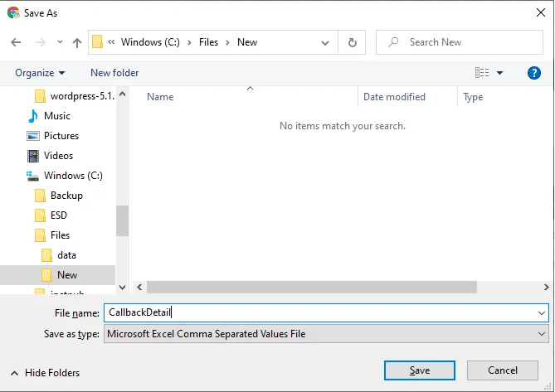Open the view options dropdown arrow
The image size is (555, 392).
pos(499,73)
